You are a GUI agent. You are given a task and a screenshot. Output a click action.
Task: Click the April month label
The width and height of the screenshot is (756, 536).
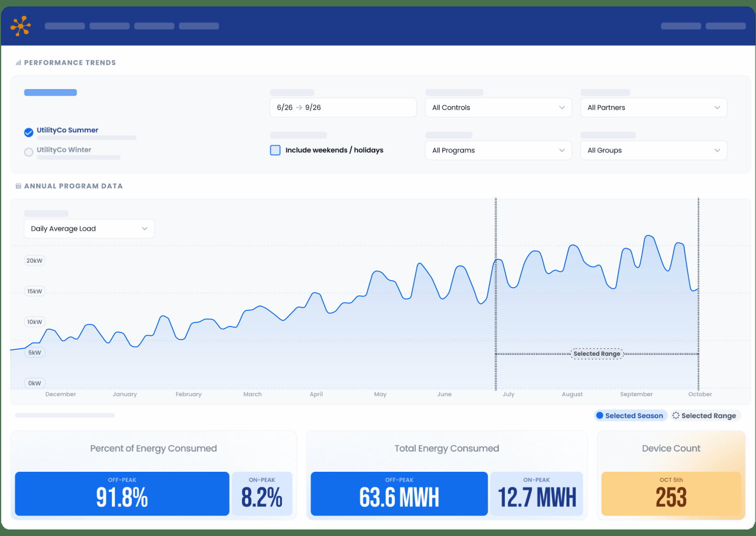pyautogui.click(x=316, y=394)
